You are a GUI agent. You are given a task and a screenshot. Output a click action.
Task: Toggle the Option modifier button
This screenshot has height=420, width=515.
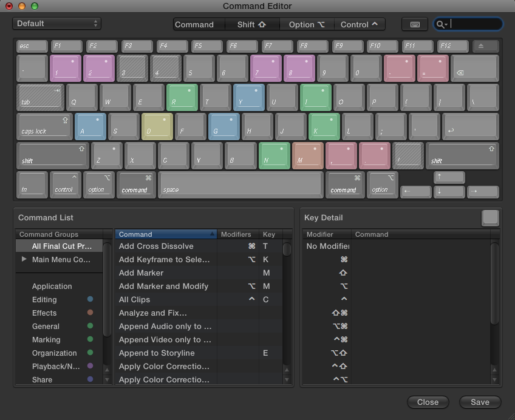pos(306,24)
